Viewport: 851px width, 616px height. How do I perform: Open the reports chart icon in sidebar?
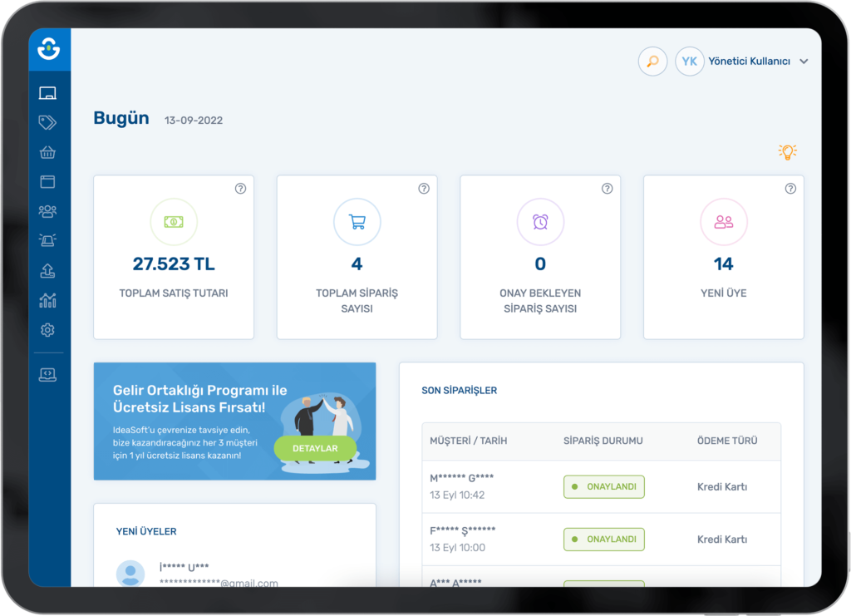47,300
